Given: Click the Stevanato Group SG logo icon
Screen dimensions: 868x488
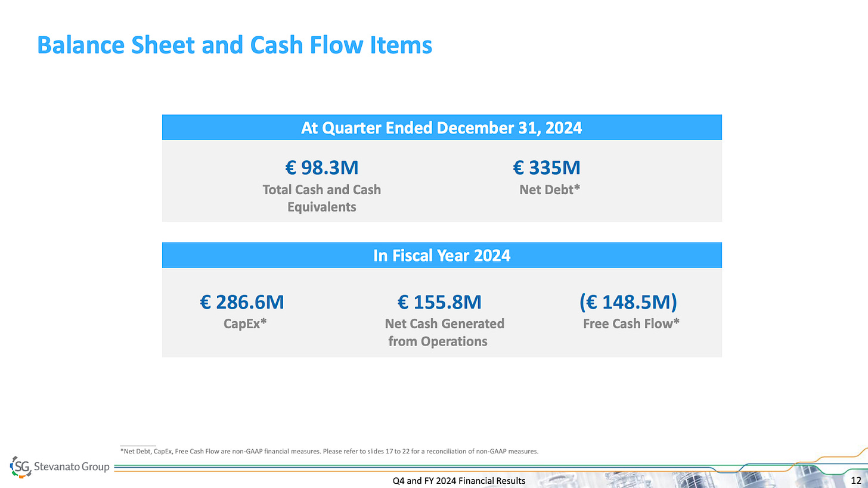Looking at the screenshot, I should click(x=21, y=468).
